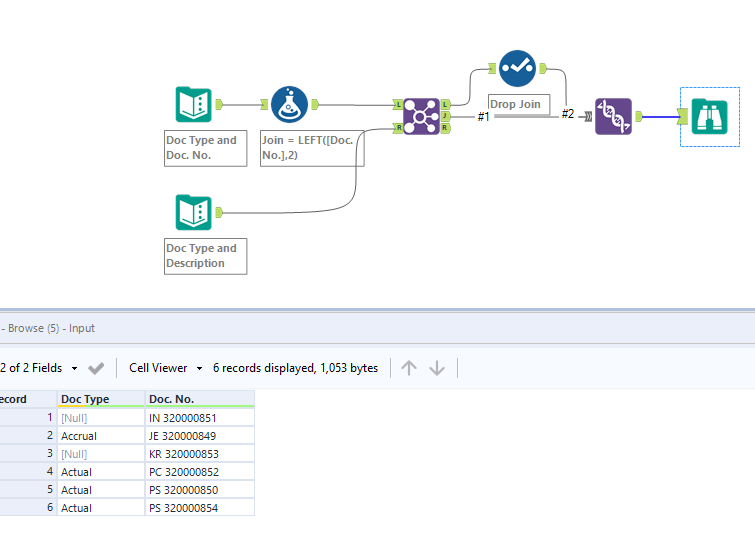Click the 6 records displayed status text
Screen dimensions: 755x540
coord(295,368)
